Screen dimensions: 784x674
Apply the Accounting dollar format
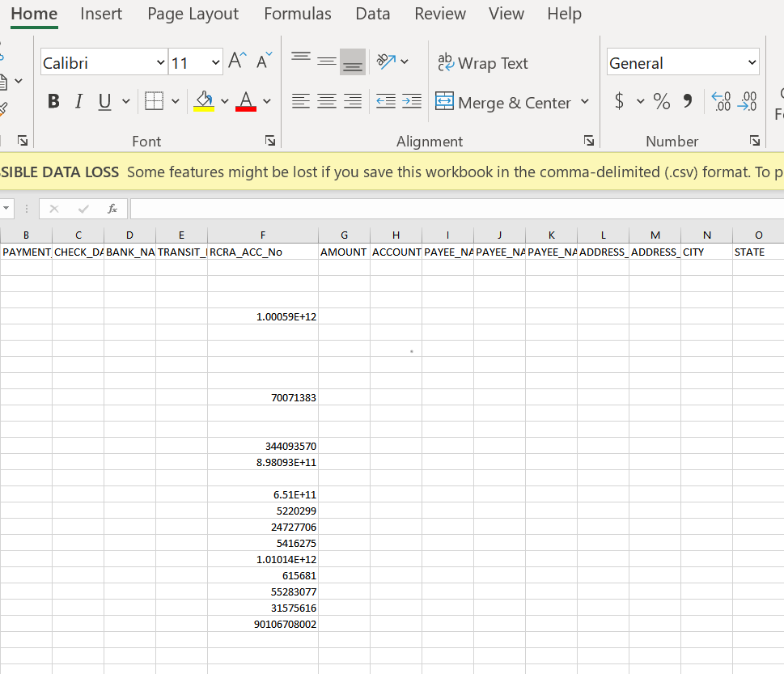click(618, 101)
